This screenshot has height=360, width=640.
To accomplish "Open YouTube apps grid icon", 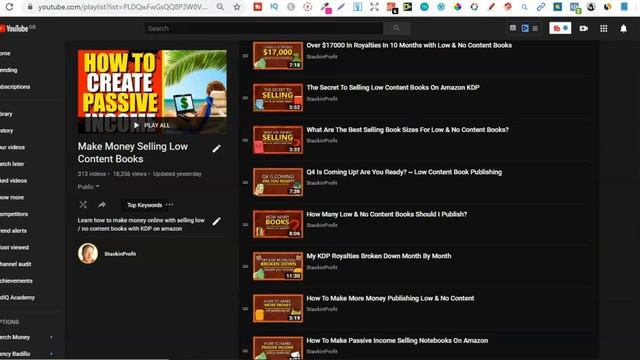I will pos(604,28).
